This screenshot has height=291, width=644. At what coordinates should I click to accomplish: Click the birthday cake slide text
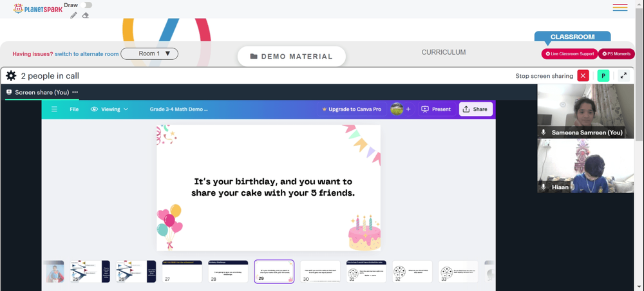coord(273,187)
